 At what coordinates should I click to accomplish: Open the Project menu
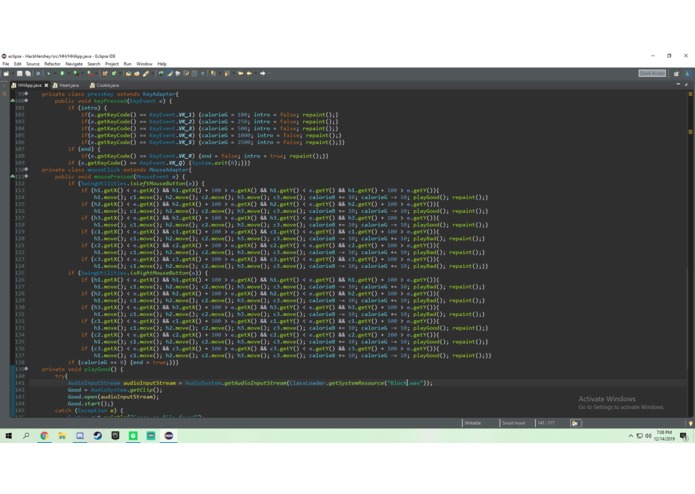[112, 64]
